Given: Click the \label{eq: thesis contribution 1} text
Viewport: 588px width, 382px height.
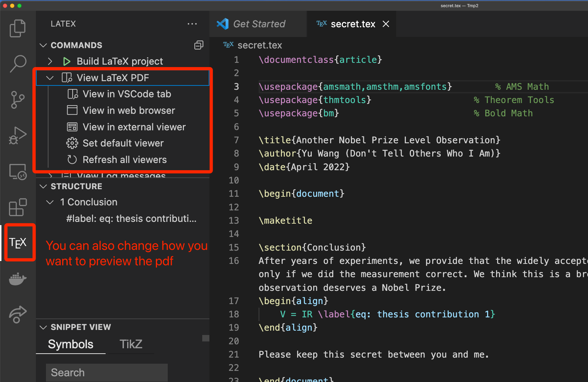Looking at the screenshot, I should 407,314.
